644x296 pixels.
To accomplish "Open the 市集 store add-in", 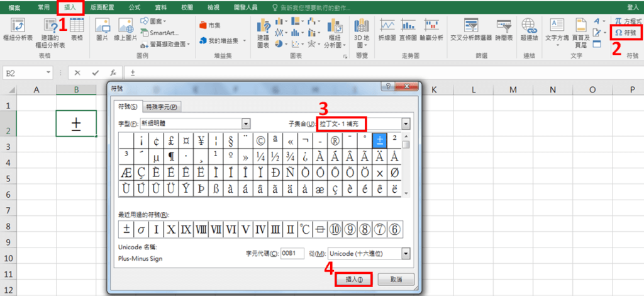I will click(209, 25).
